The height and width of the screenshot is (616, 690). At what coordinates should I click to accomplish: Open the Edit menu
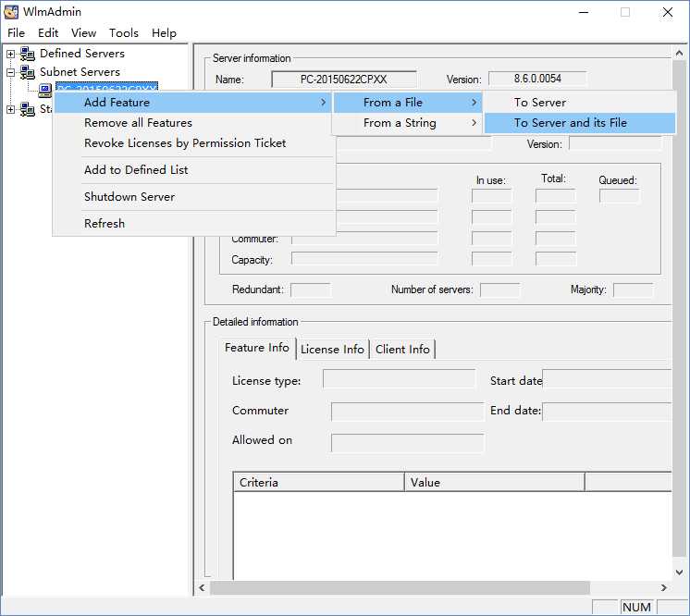tap(48, 33)
